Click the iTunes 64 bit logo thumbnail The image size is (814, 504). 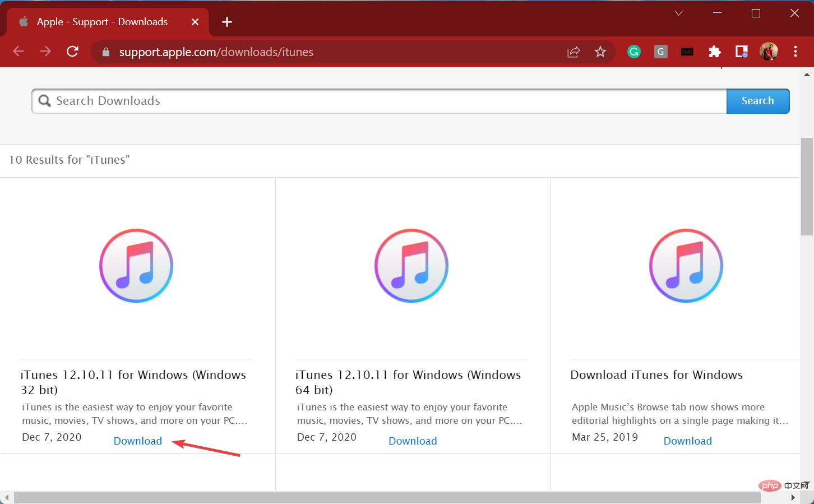(411, 266)
